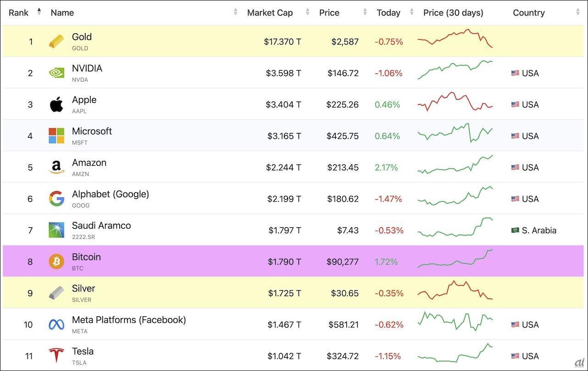Image resolution: width=588 pixels, height=371 pixels.
Task: Click the 2.17% Amazon daily change
Action: [x=386, y=168]
